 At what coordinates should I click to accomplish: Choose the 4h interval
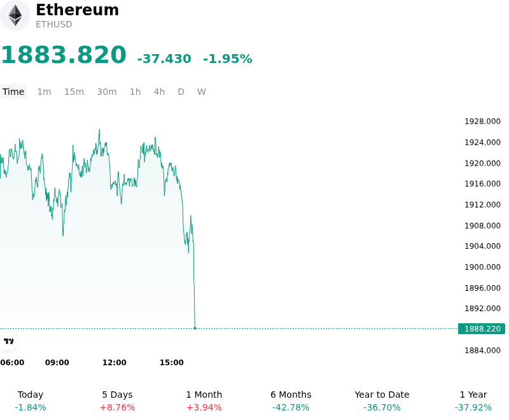(159, 92)
